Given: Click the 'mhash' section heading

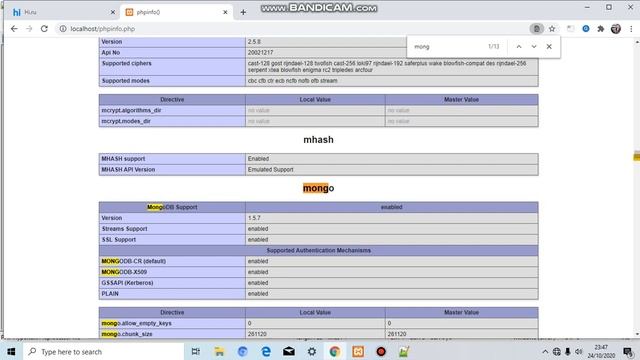Looking at the screenshot, I should tap(318, 140).
